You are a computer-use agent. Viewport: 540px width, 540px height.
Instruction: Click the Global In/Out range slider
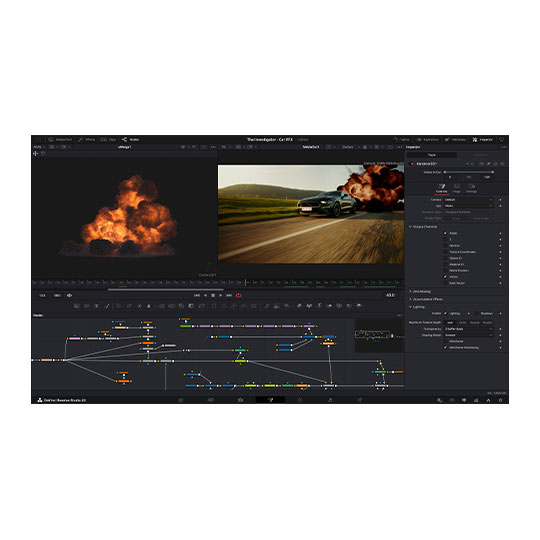tap(469, 172)
